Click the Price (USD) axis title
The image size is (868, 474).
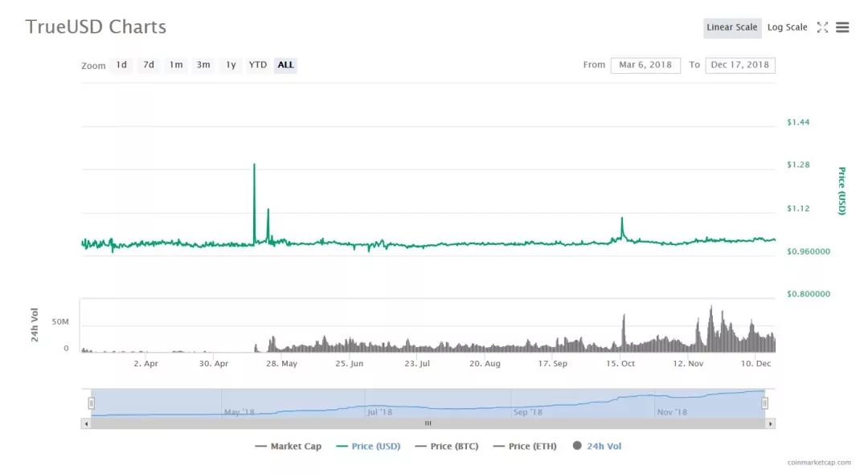pyautogui.click(x=841, y=191)
